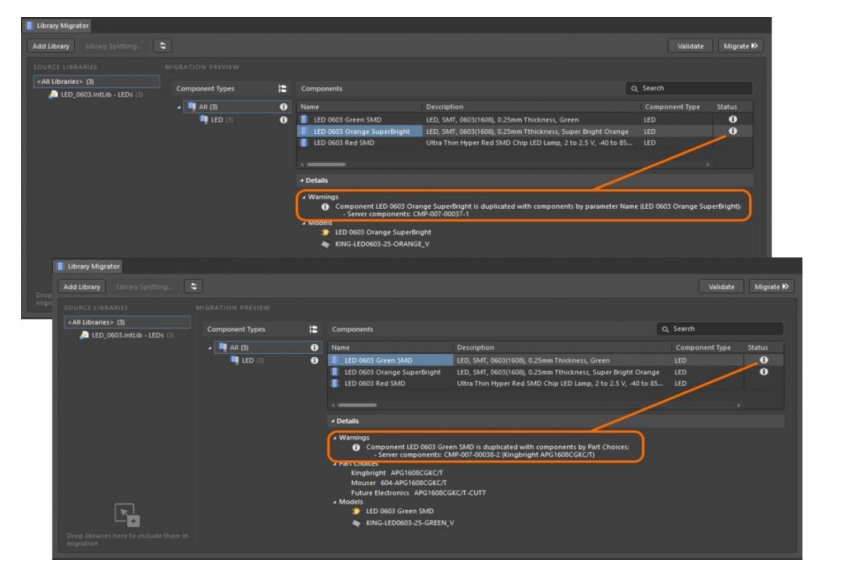Image resolution: width=857 pixels, height=579 pixels.
Task: Toggle the Component Types tree view icon, front window
Action: pos(313,329)
